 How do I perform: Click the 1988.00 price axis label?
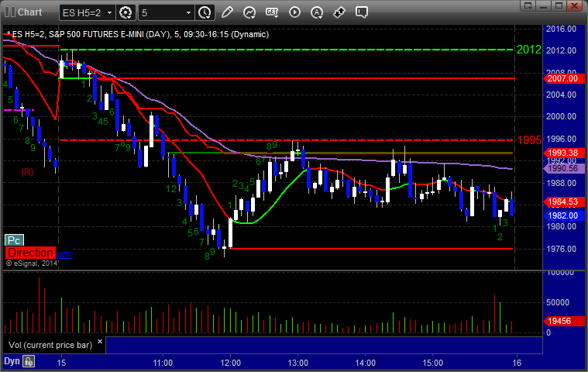pos(561,183)
